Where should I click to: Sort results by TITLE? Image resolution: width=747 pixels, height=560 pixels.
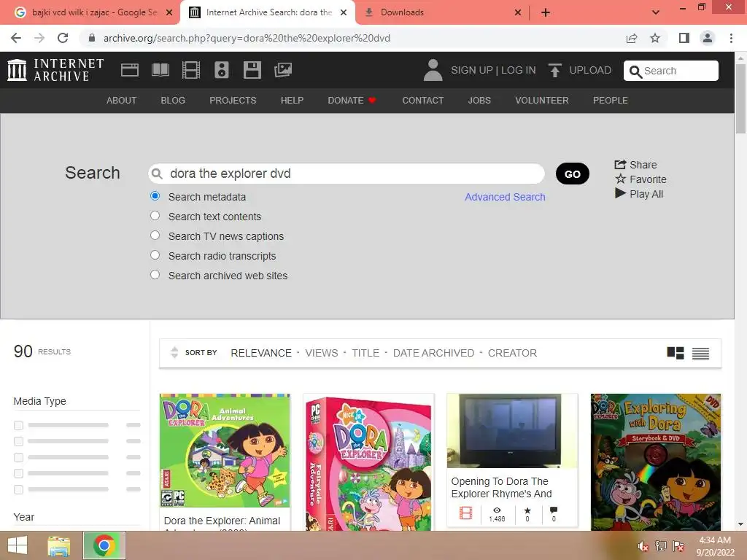click(365, 353)
